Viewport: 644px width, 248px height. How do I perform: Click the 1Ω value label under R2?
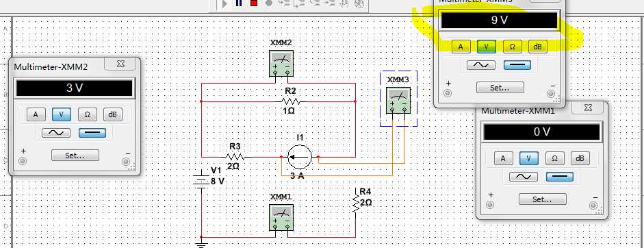(288, 111)
